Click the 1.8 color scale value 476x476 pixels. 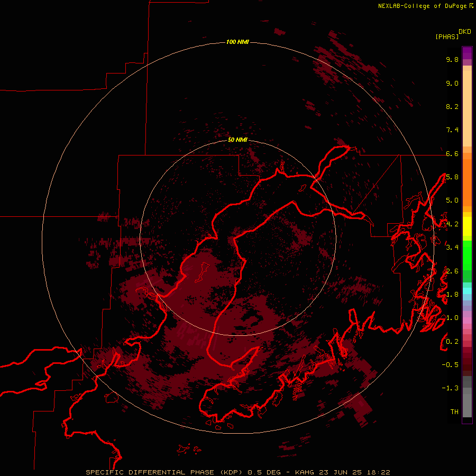452,295
